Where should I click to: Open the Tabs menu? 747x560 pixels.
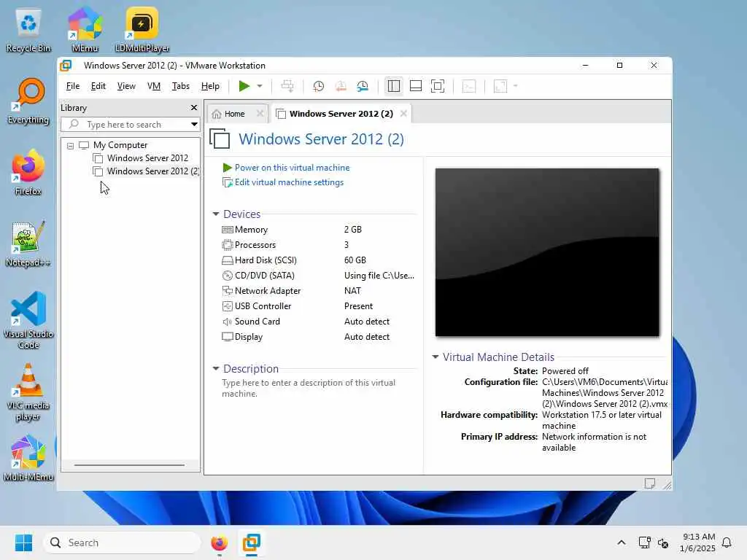click(x=181, y=86)
